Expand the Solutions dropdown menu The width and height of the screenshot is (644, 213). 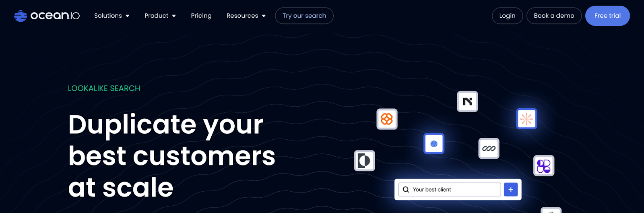coord(111,16)
